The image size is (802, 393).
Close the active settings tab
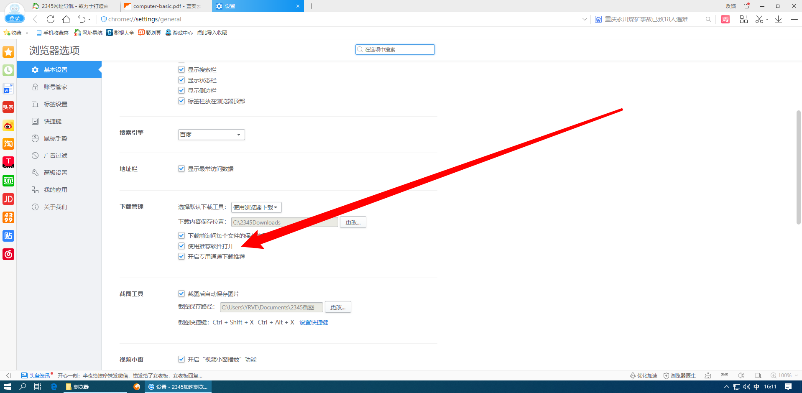(298, 6)
